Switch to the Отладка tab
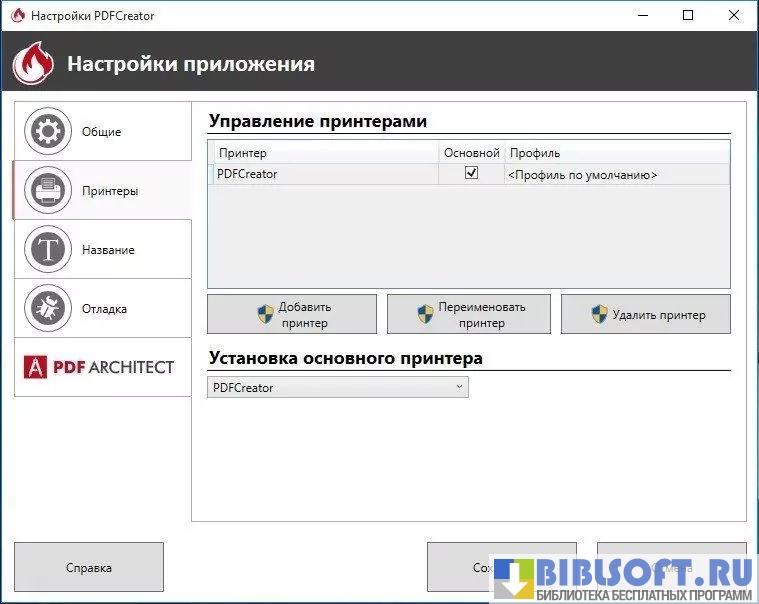Viewport: 759px width, 604px height. [104, 308]
